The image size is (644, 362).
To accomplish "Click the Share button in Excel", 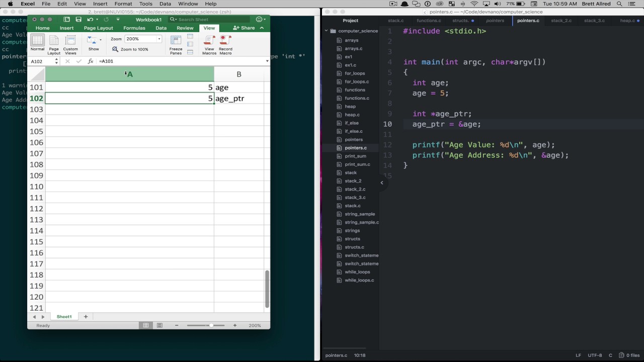I will click(x=244, y=28).
